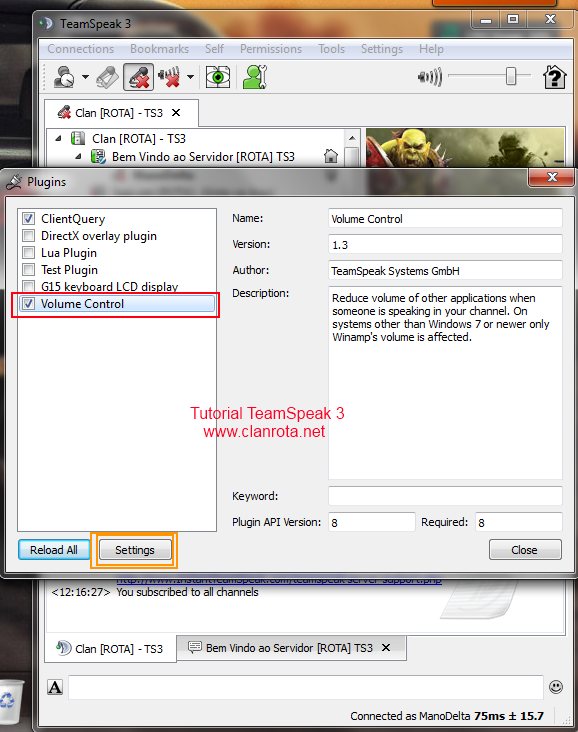578x732 pixels.
Task: Click the empty Keyword field
Action: [445, 496]
